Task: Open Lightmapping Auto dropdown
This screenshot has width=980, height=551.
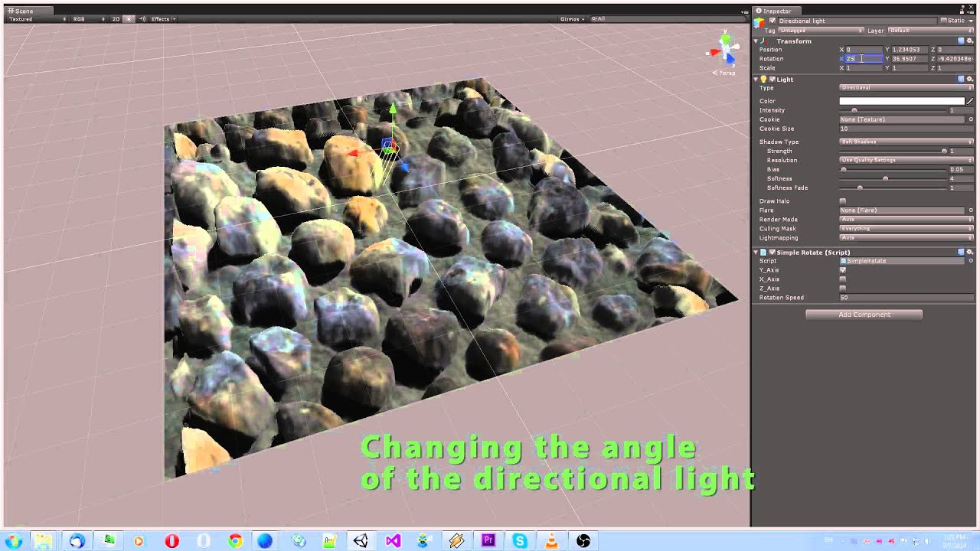Action: [906, 237]
